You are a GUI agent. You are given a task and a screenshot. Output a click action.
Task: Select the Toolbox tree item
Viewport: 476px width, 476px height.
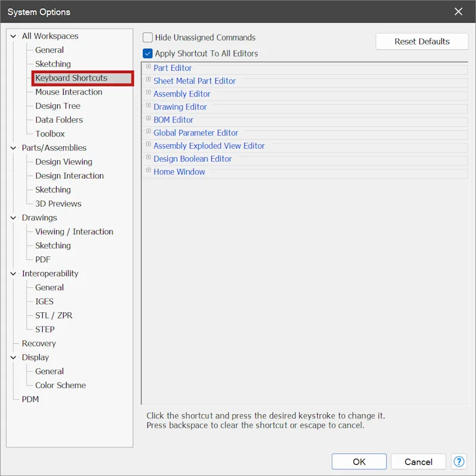tap(50, 133)
